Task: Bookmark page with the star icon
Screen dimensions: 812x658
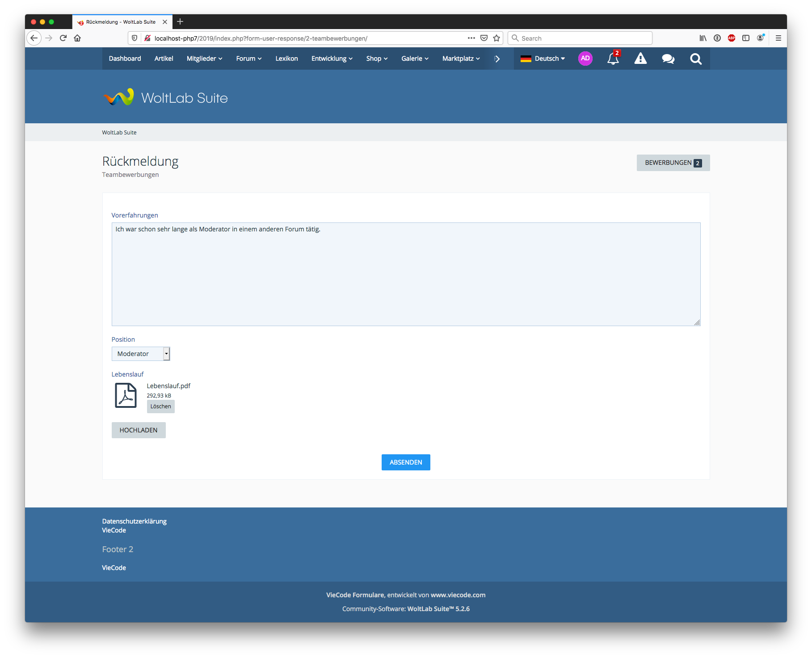Action: (x=496, y=38)
